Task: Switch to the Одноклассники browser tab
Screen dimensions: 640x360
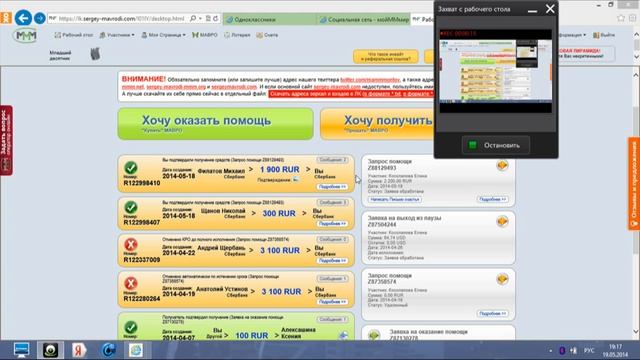Action: coord(269,19)
